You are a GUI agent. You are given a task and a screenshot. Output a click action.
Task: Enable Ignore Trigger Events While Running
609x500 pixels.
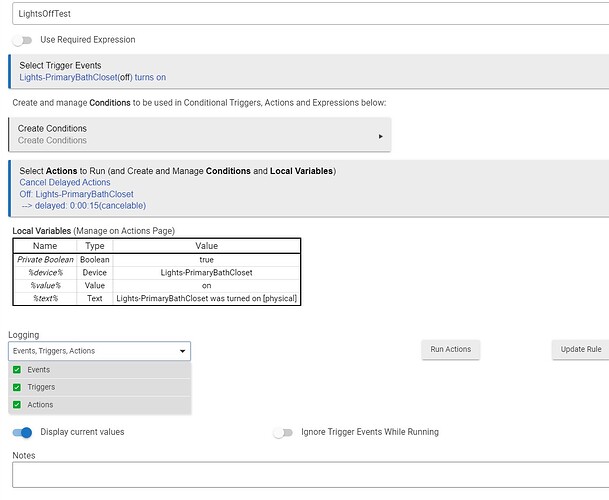(284, 433)
